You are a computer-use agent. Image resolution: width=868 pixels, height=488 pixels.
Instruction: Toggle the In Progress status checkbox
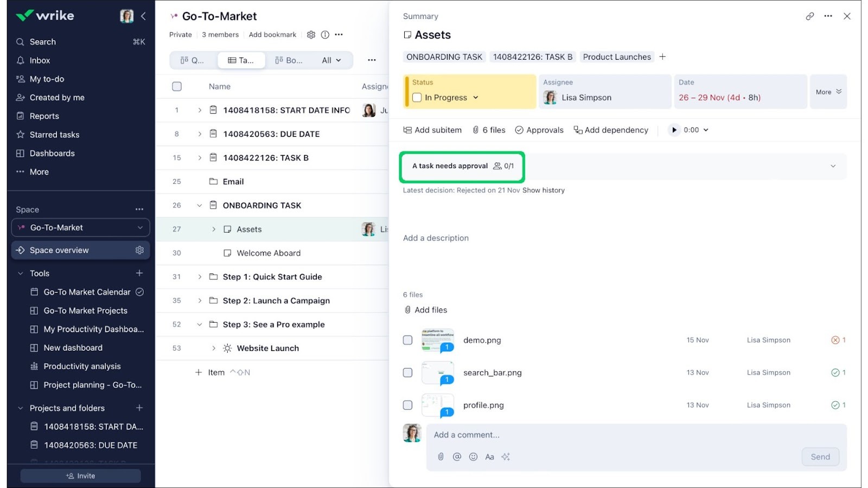click(x=416, y=98)
